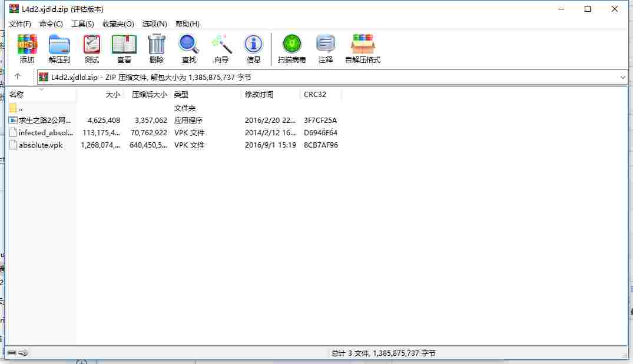Click the L4d2.xjdld.zip address field
The width and height of the screenshot is (633, 364).
332,78
